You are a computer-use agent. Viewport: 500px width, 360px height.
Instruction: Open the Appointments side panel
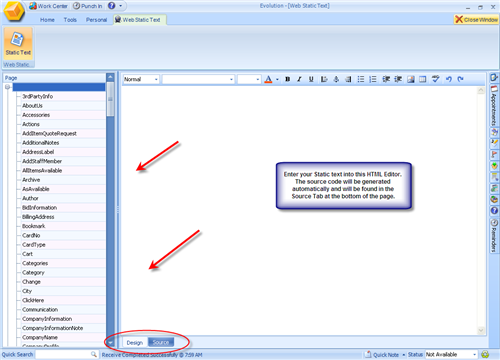(x=494, y=106)
